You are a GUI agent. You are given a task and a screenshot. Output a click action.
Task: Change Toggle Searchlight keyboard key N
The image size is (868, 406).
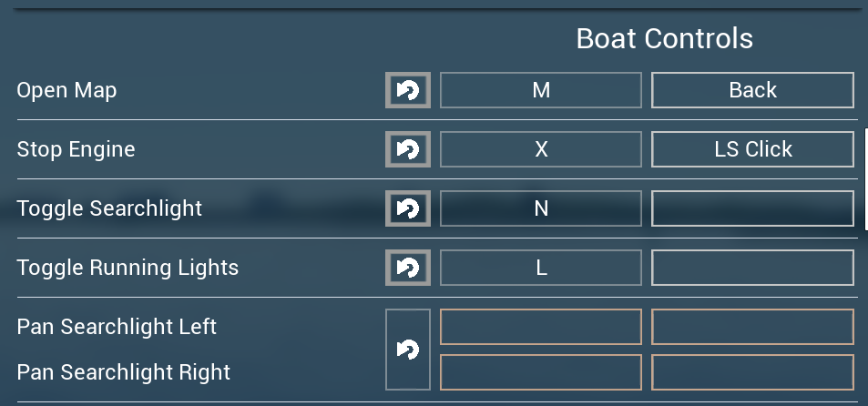(541, 208)
